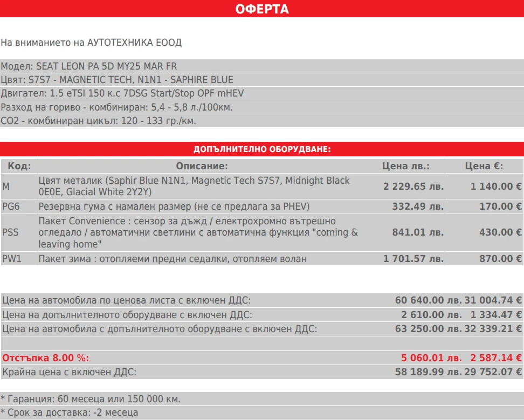Click the engine row '1.5 eTSI 150 к.с 7DSG'

pyautogui.click(x=262, y=93)
